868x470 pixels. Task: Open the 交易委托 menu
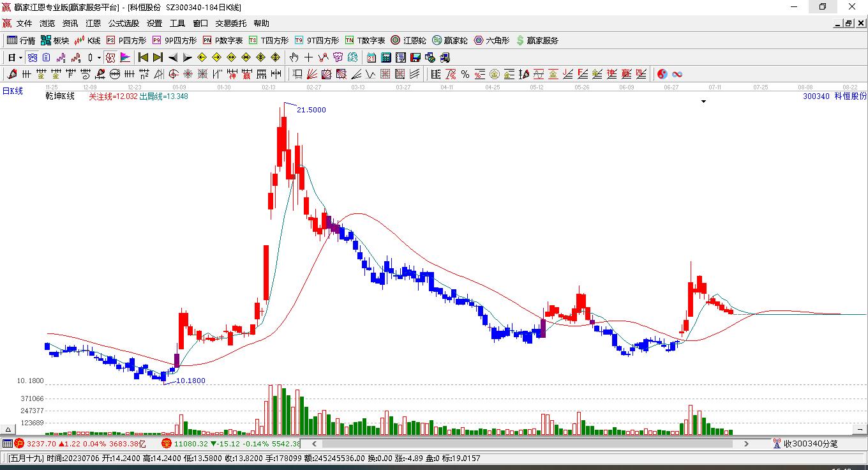tap(231, 24)
